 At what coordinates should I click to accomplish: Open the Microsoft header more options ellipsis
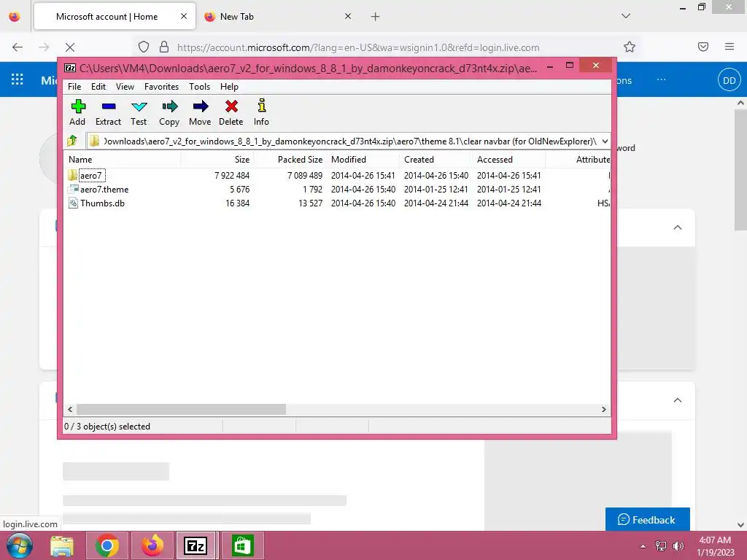point(661,79)
